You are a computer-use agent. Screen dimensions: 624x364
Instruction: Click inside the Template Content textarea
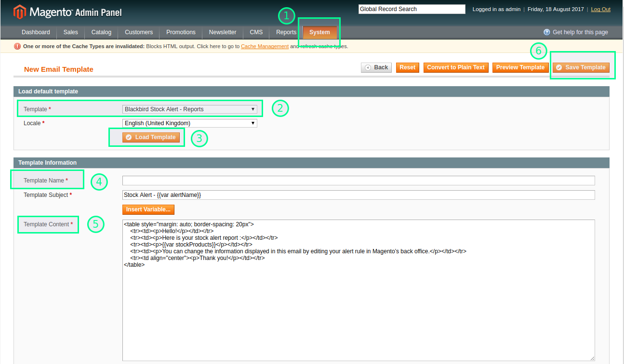(358, 290)
